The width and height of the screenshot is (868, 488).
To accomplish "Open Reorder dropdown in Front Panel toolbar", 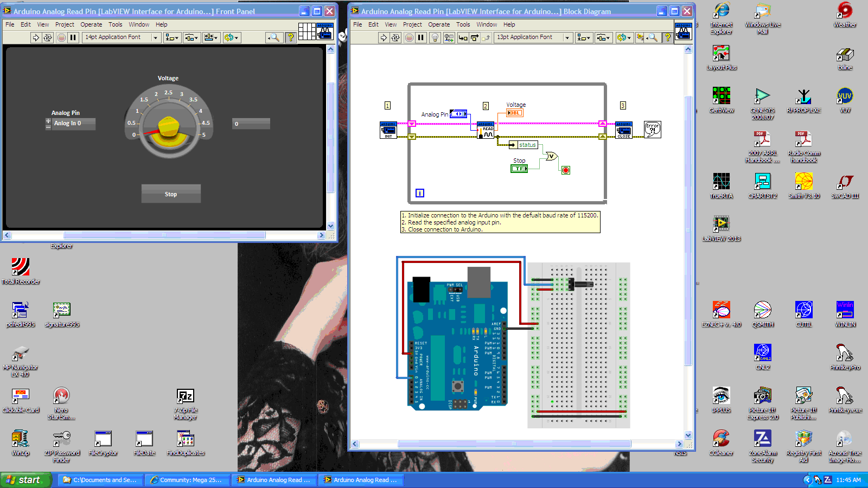I will click(231, 37).
